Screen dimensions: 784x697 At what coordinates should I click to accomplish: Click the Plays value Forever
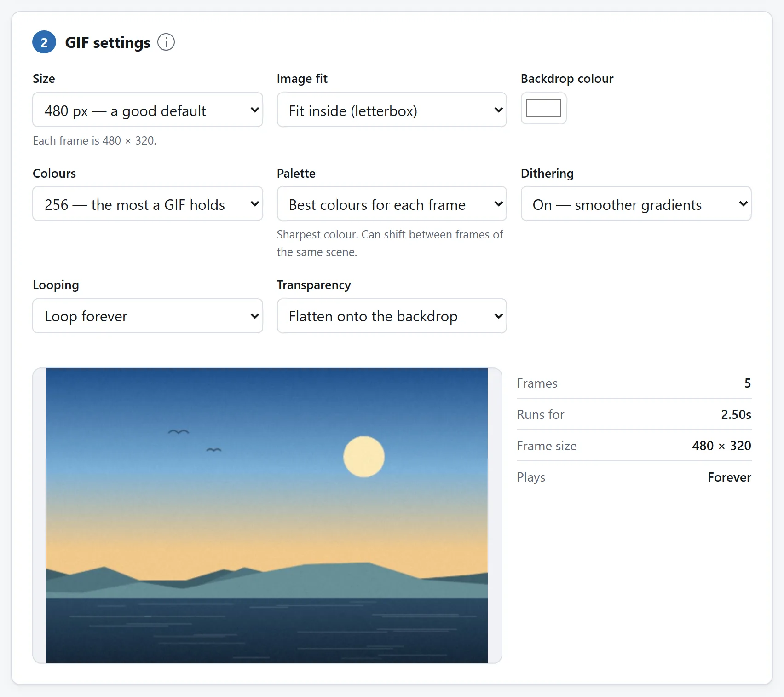tap(729, 477)
